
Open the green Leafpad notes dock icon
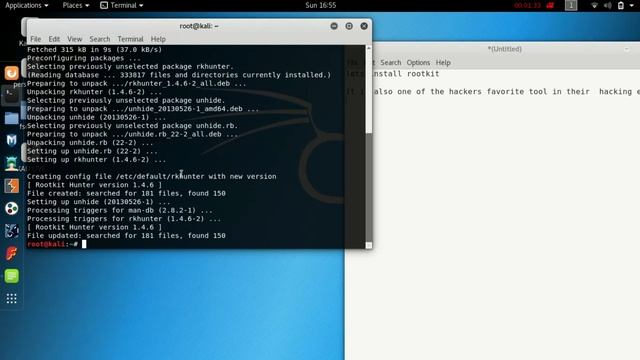11,276
